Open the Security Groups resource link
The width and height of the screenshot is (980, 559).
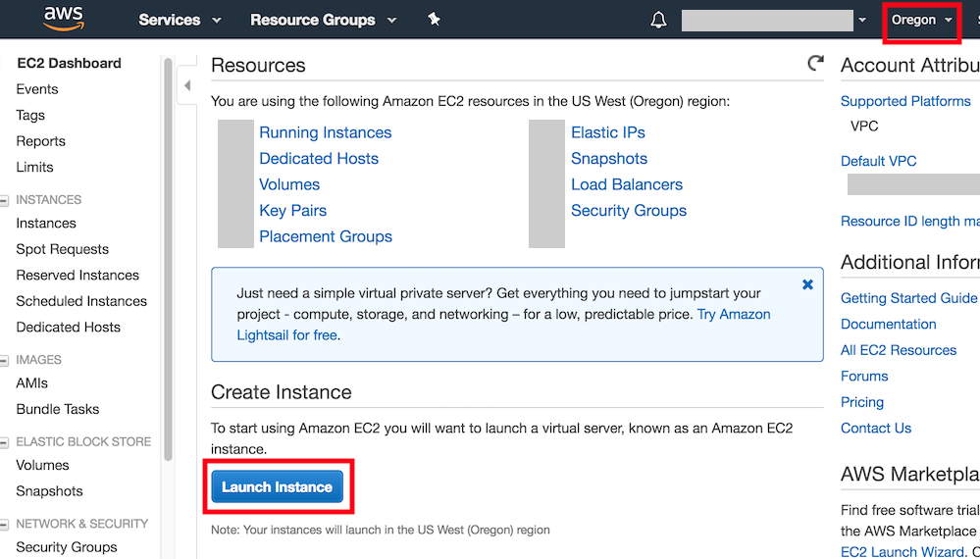tap(628, 210)
